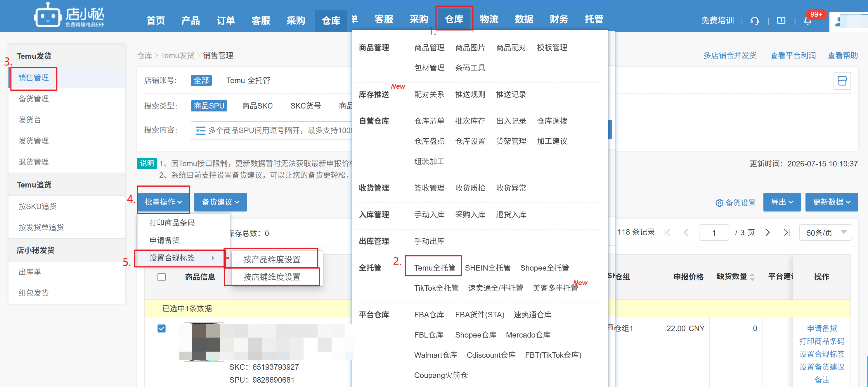
Task: Open notifications bell with 99+ badge
Action: 808,21
